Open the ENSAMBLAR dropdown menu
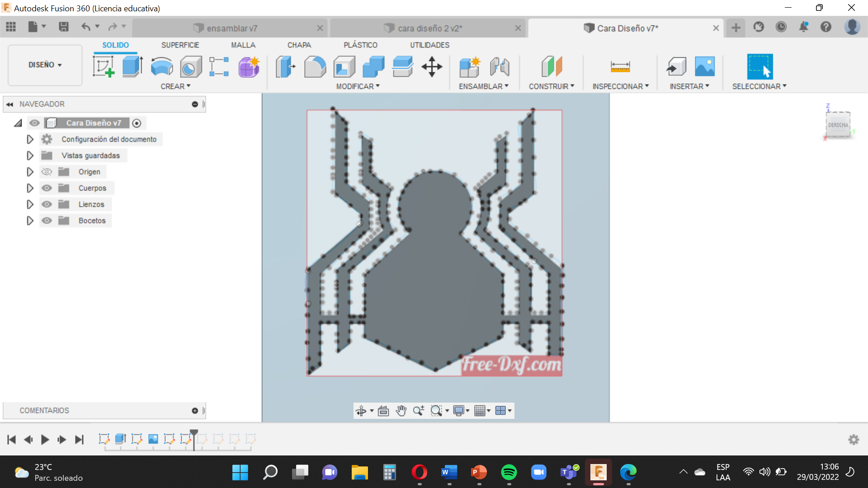The image size is (868, 488). click(x=483, y=86)
